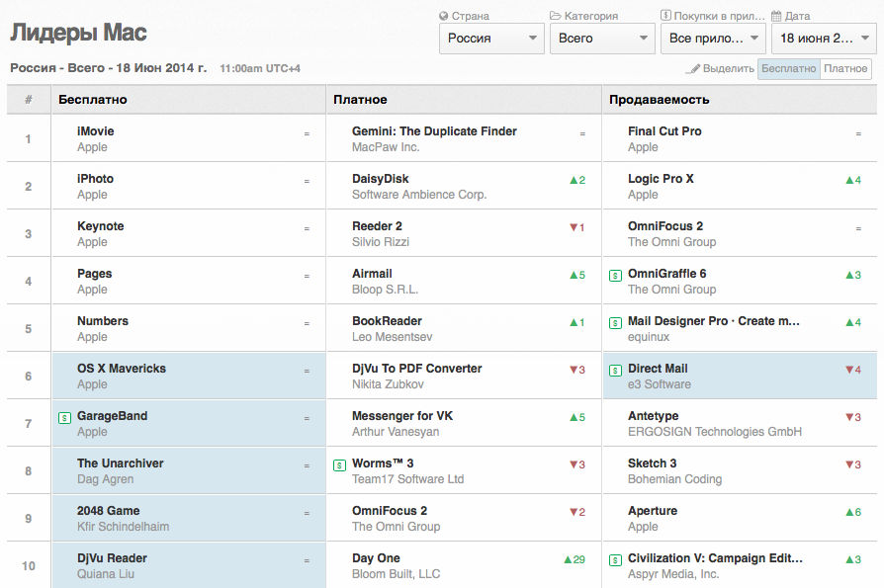This screenshot has height=588, width=884.
Task: Click the pencil Highlight icon
Action: pyautogui.click(x=694, y=69)
